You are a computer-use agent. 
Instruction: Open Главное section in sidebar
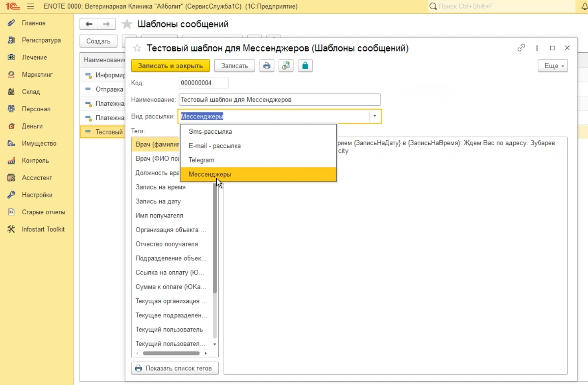point(33,23)
